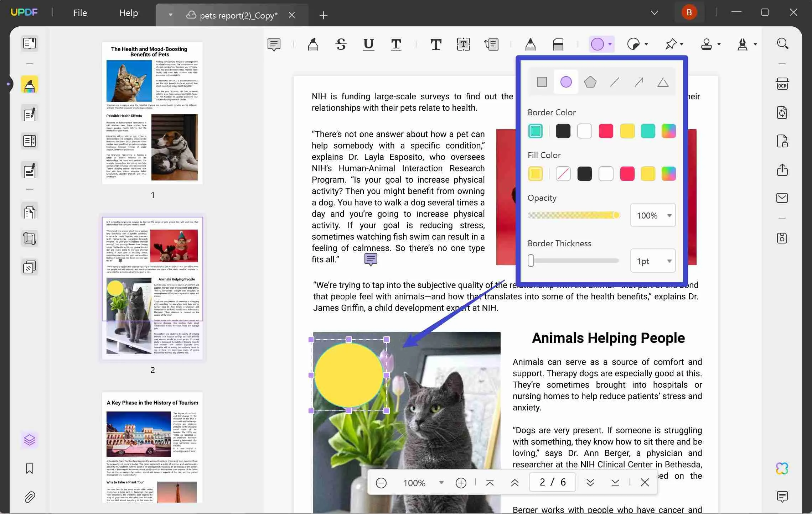This screenshot has height=514, width=812.
Task: Open the Protect PDF lock icon
Action: pyautogui.click(x=782, y=141)
